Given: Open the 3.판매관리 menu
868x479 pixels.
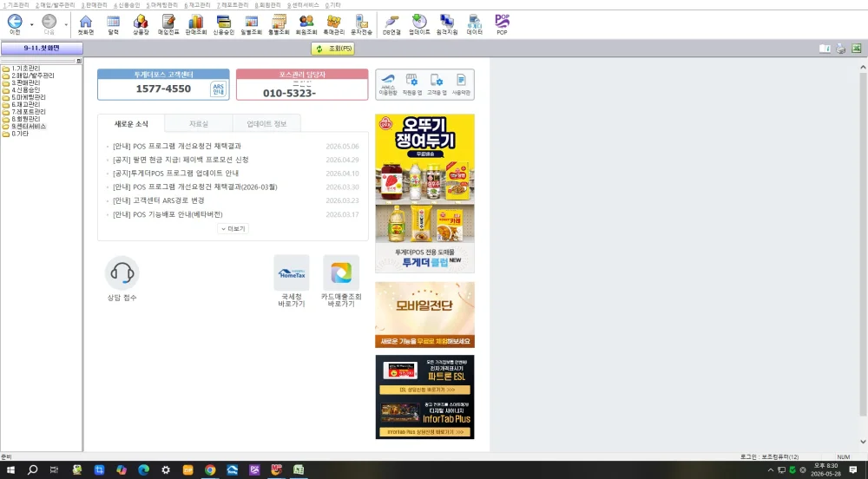Looking at the screenshot, I should pos(94,5).
